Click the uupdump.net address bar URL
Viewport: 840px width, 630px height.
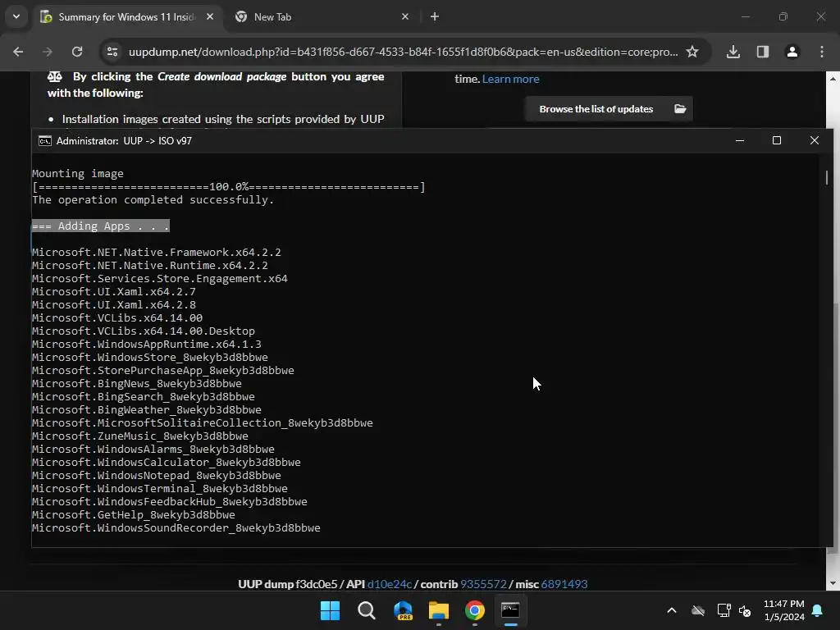(x=403, y=52)
